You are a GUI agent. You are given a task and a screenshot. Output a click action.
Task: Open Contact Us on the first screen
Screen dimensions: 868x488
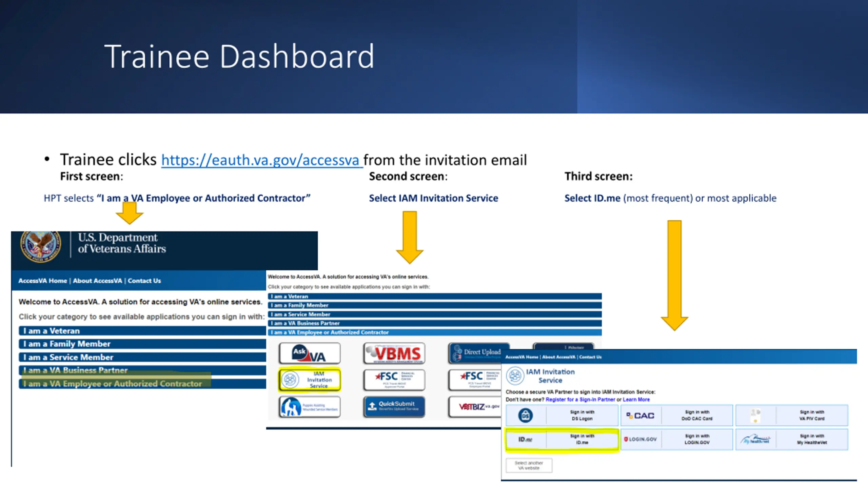point(144,281)
